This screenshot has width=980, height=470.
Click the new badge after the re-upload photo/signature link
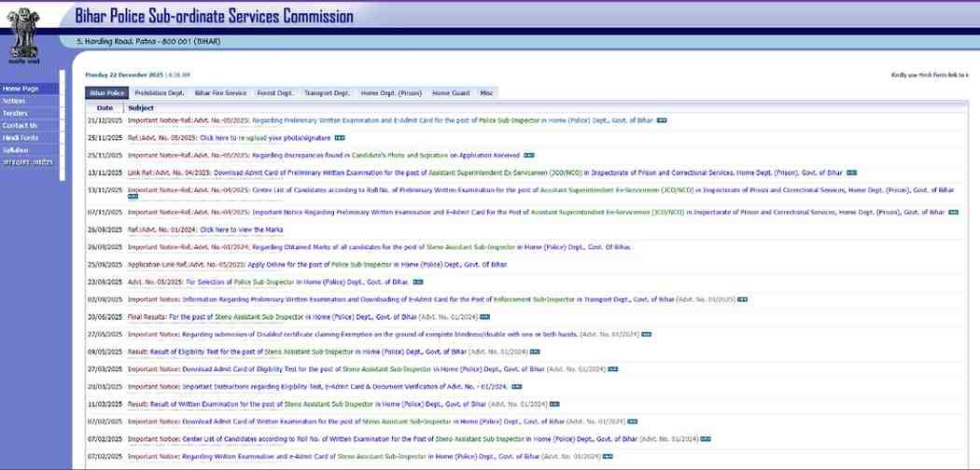[x=340, y=138]
